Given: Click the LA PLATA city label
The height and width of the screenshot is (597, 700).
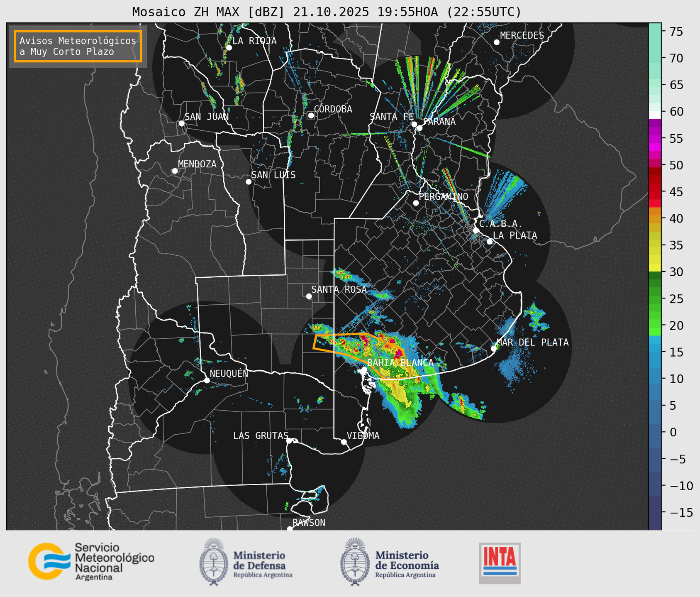Looking at the screenshot, I should (x=515, y=235).
